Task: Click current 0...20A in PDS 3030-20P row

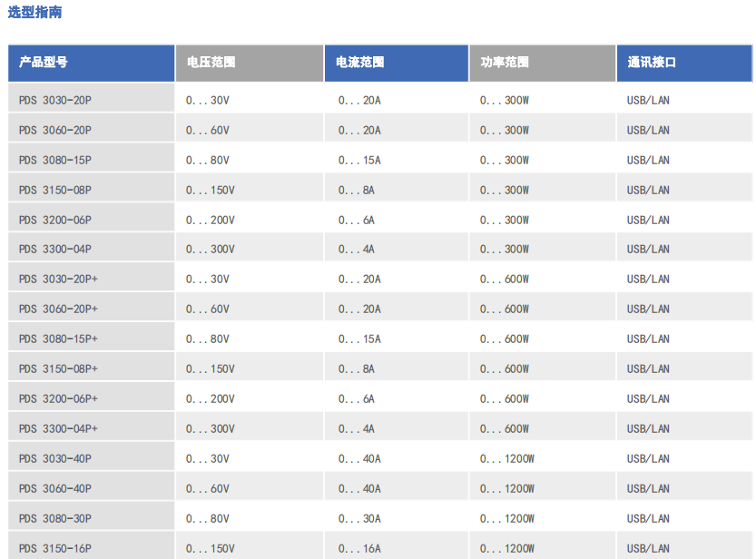Action: [359, 100]
